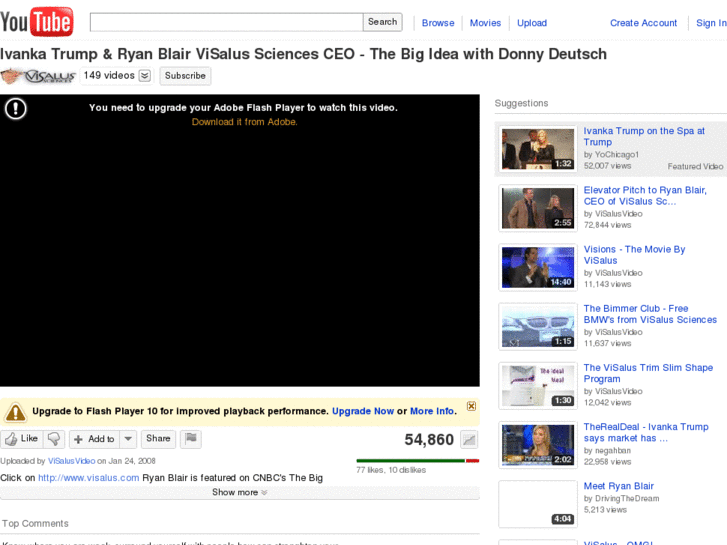Open the Upload menu link
The image size is (727, 545).
532,23
